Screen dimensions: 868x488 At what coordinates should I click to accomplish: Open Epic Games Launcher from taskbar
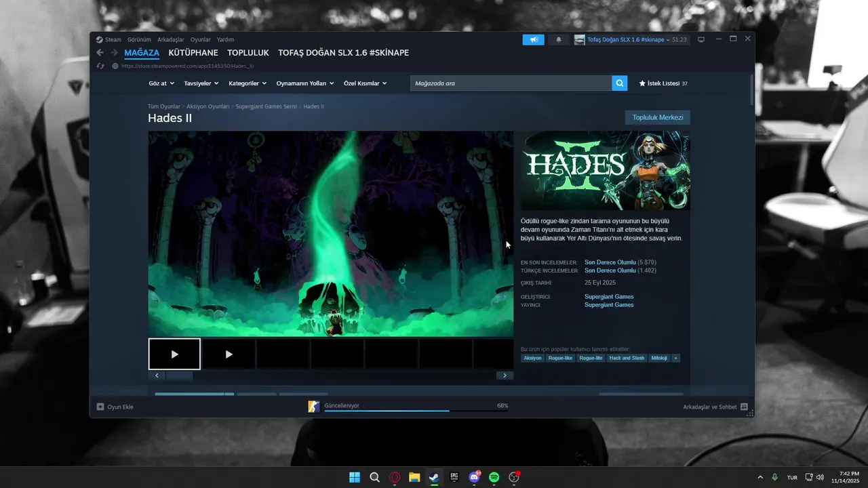coord(454,477)
